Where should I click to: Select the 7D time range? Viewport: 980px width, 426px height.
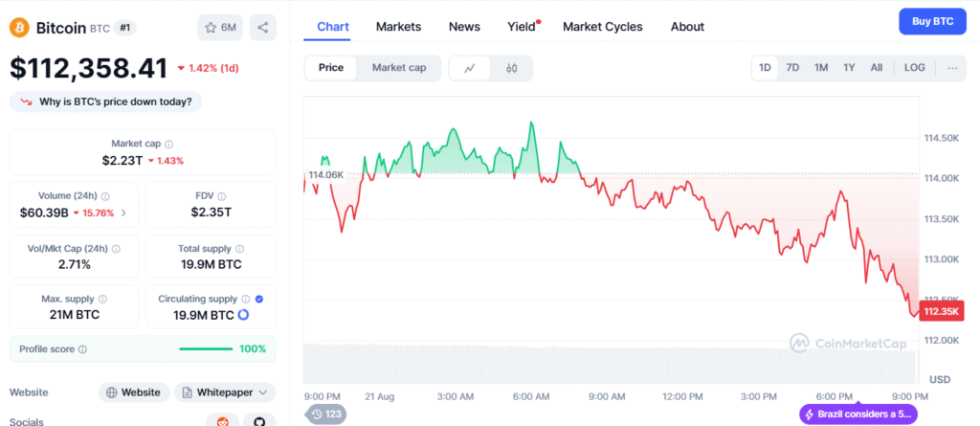tap(792, 68)
